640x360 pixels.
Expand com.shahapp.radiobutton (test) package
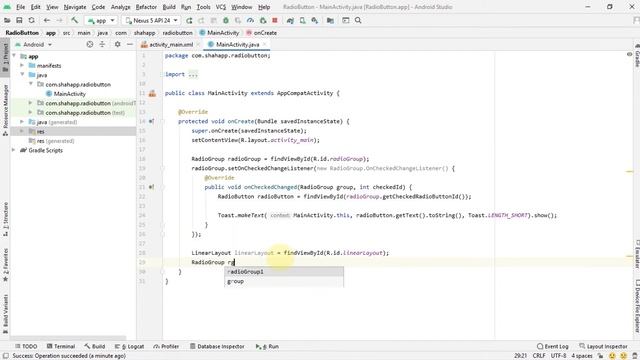click(x=30, y=112)
